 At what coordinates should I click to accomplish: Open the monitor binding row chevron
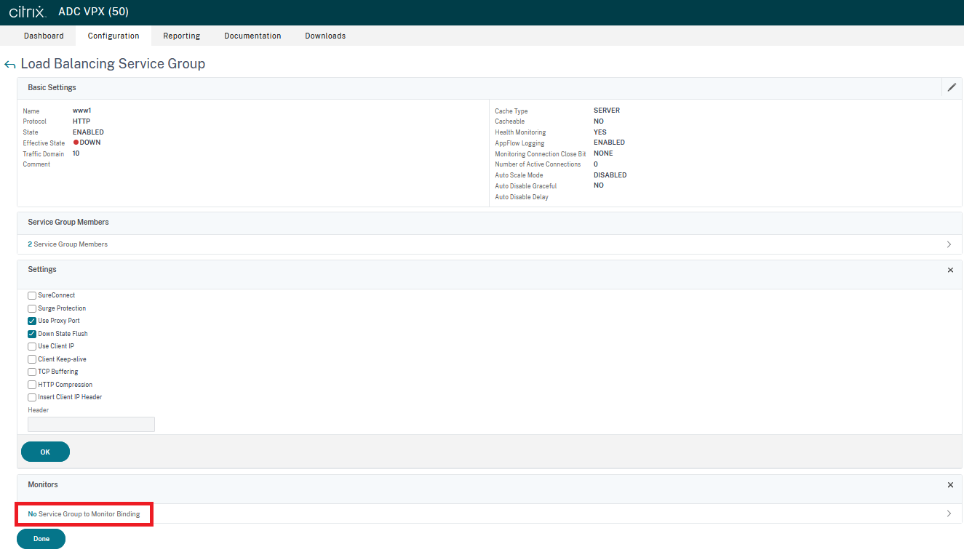(x=949, y=513)
